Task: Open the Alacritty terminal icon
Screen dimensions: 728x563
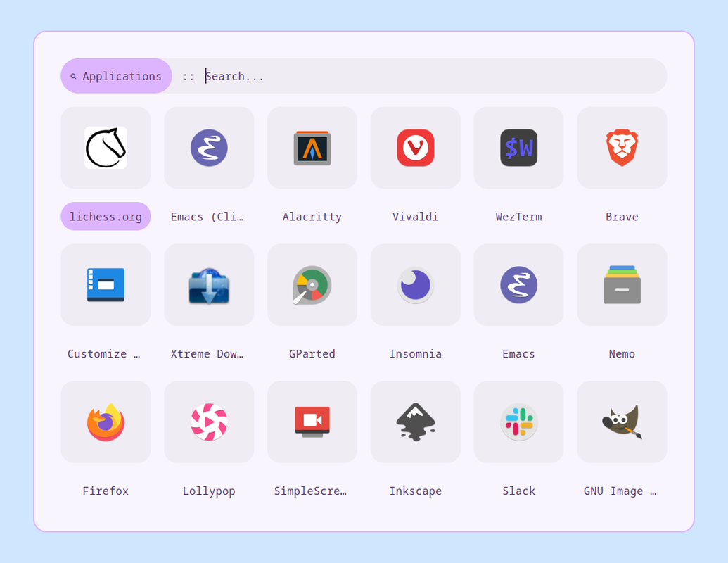Action: [312, 148]
